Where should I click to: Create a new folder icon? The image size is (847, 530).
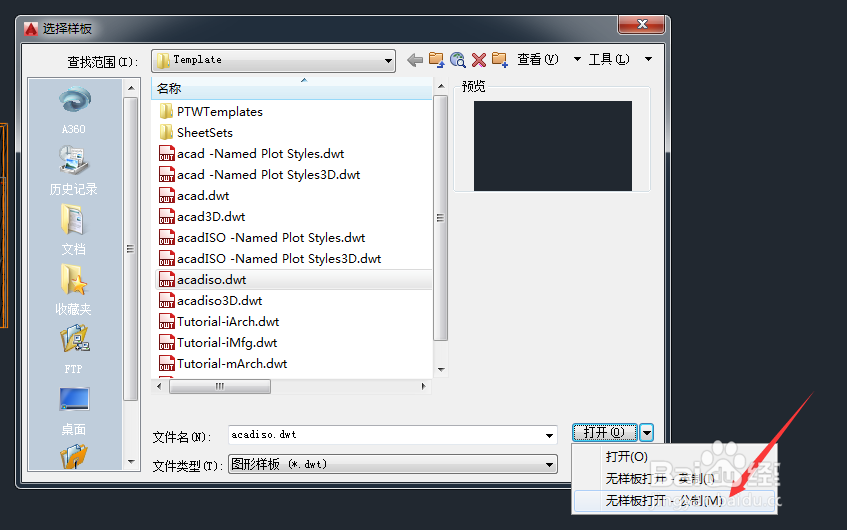[500, 60]
